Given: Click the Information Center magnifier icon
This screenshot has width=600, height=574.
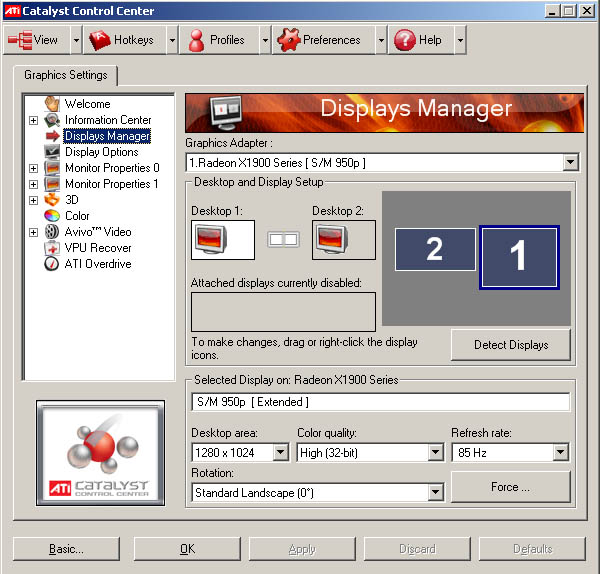Looking at the screenshot, I should [x=52, y=120].
